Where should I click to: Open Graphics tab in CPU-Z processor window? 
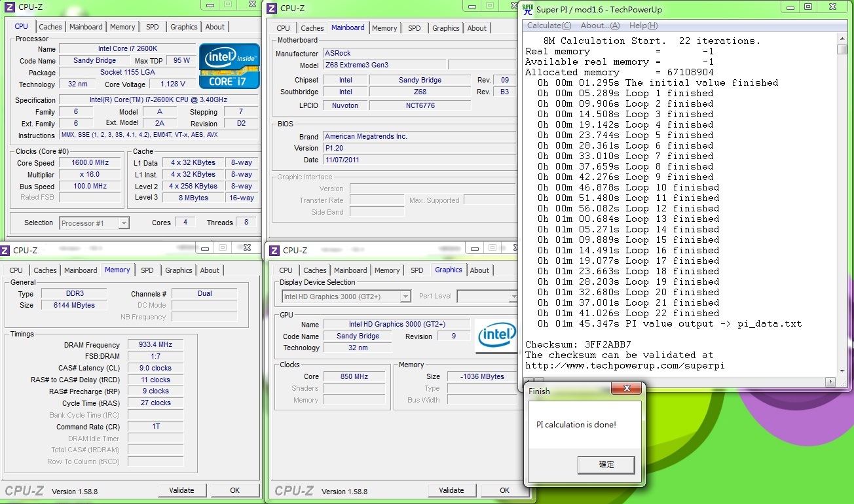click(183, 27)
